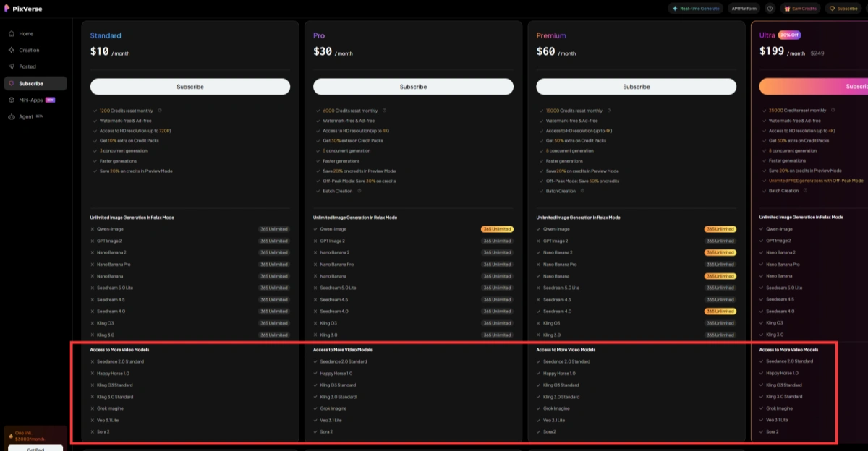Click X mark beside Standard Qwen-Image

pyautogui.click(x=93, y=229)
